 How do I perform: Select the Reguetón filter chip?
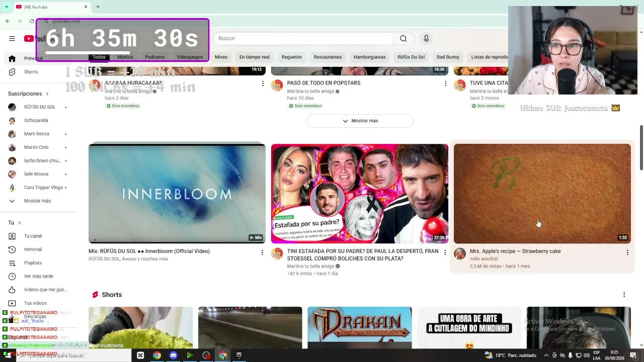(292, 57)
